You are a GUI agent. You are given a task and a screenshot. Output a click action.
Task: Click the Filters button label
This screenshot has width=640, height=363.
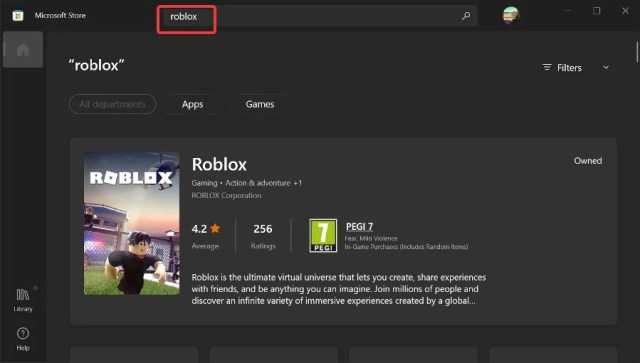(569, 67)
